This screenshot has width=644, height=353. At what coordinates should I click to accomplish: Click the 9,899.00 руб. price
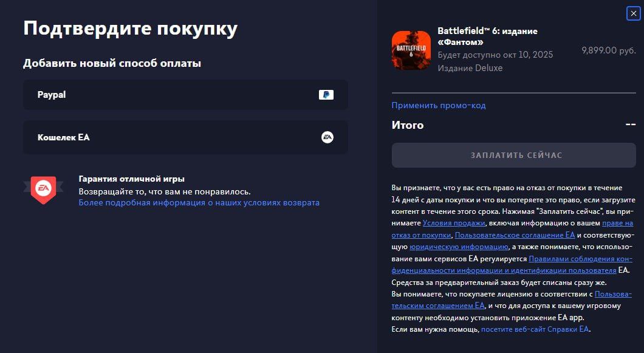tap(608, 50)
